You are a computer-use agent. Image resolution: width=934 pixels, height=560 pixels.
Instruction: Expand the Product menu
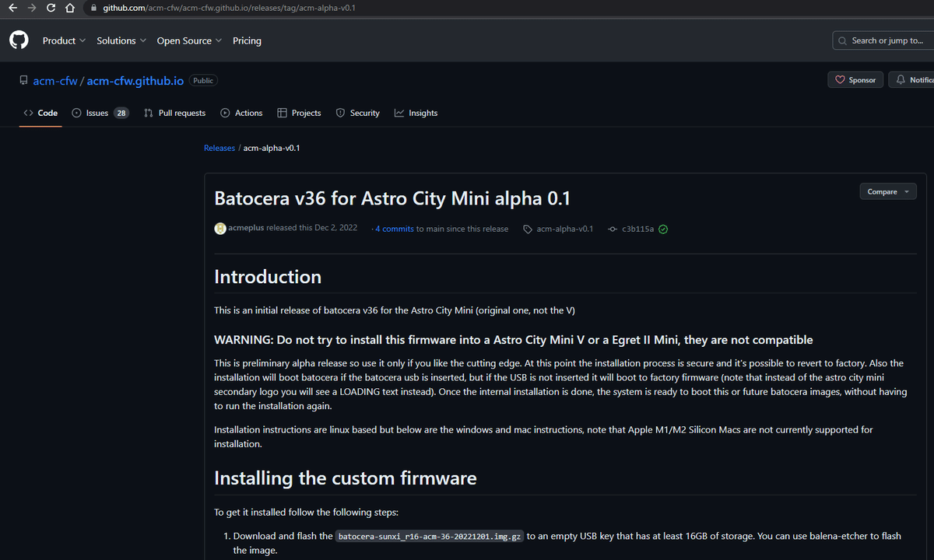(64, 40)
